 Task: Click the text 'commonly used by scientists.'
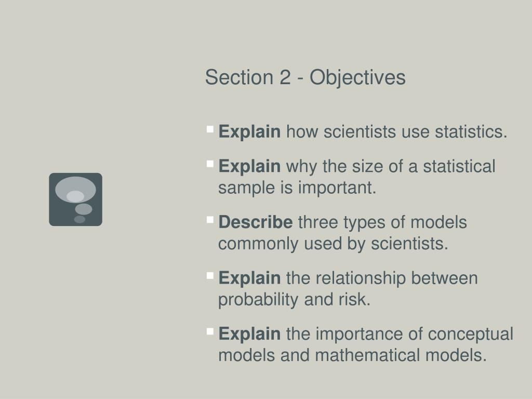click(x=333, y=244)
